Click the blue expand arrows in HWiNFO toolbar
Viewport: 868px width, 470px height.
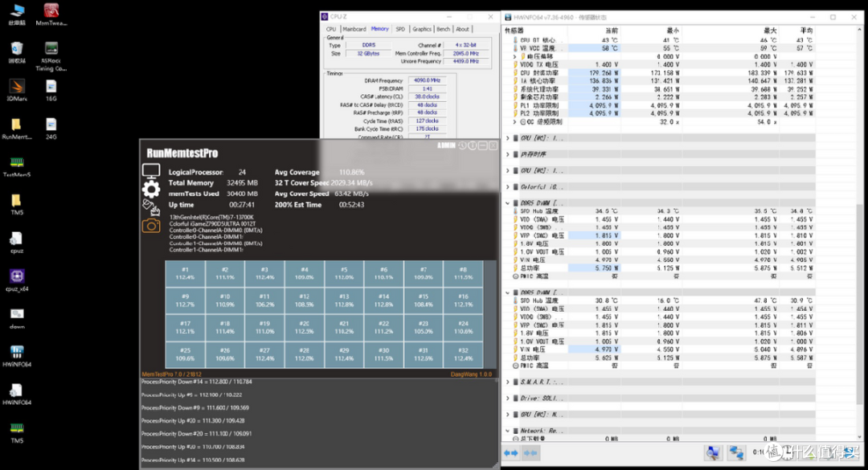pyautogui.click(x=511, y=453)
